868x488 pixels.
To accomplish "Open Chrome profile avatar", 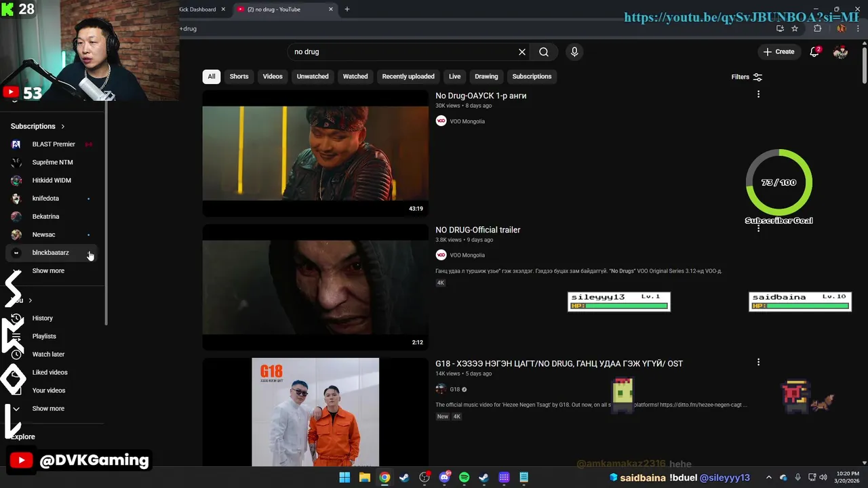I will click(841, 28).
